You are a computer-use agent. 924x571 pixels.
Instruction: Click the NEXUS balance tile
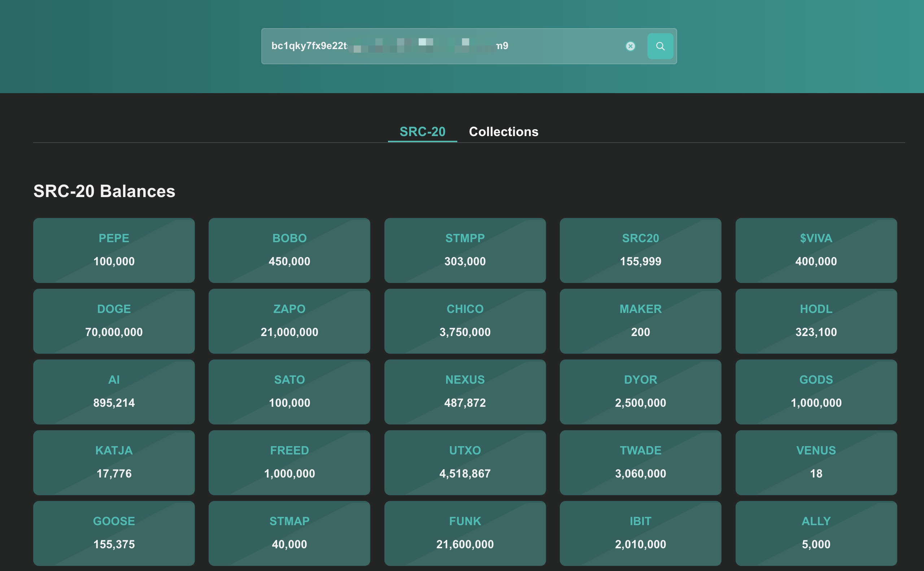(465, 392)
